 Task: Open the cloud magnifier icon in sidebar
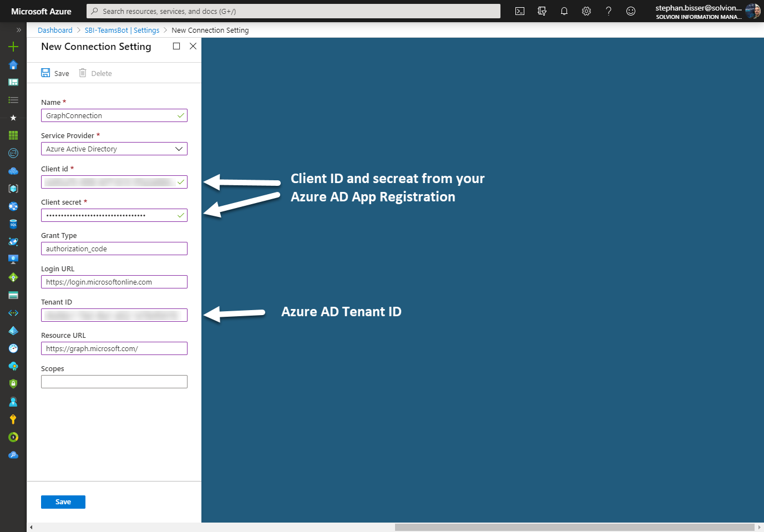coord(13,455)
